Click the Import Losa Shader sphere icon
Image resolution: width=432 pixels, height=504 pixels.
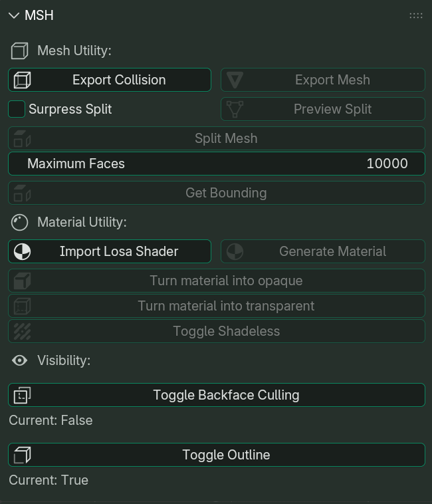click(x=22, y=251)
